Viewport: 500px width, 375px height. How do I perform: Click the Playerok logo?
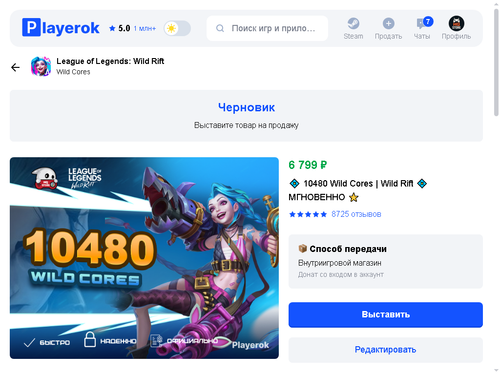point(61,28)
